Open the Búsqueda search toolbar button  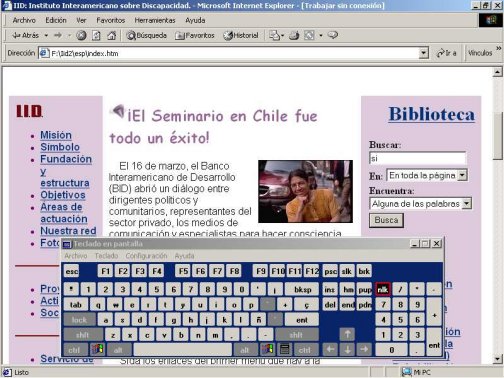146,35
